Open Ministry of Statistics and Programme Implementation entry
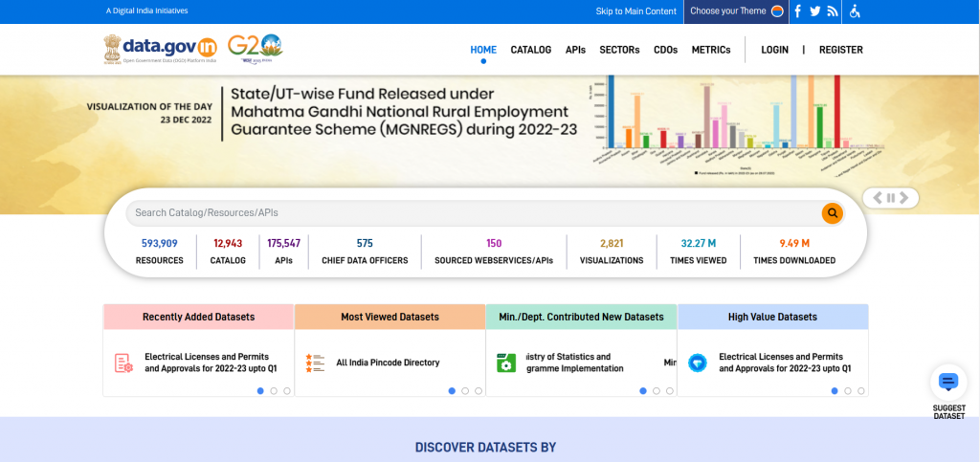Screen dimensions: 980x462 click(x=574, y=363)
